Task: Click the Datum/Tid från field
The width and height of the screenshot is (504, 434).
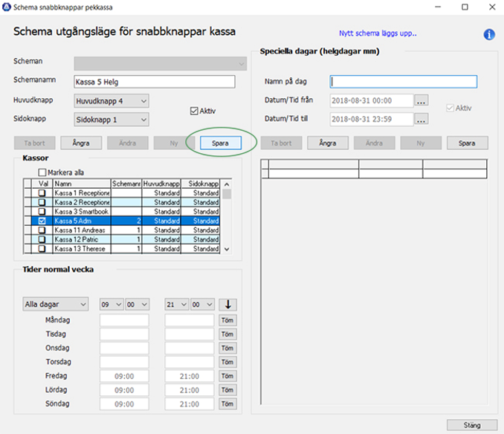Action: (x=372, y=100)
